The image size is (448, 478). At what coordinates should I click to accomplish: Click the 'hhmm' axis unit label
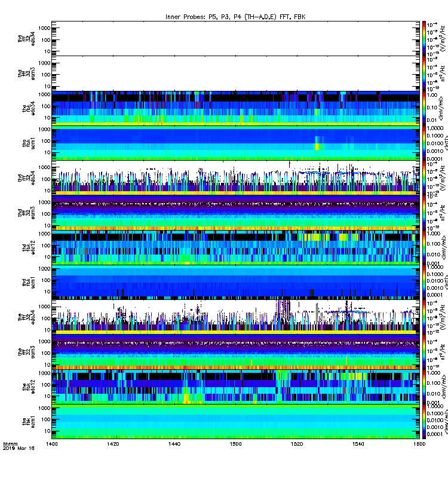(x=10, y=444)
